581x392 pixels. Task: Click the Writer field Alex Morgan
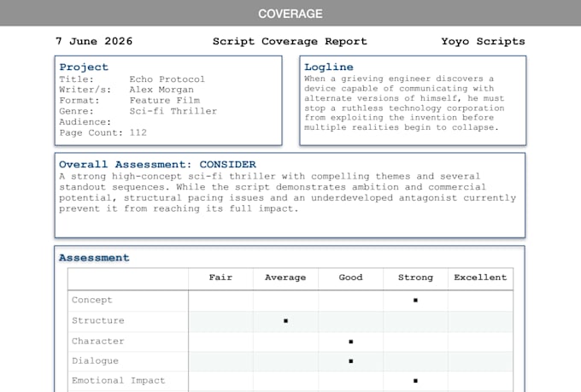point(161,90)
